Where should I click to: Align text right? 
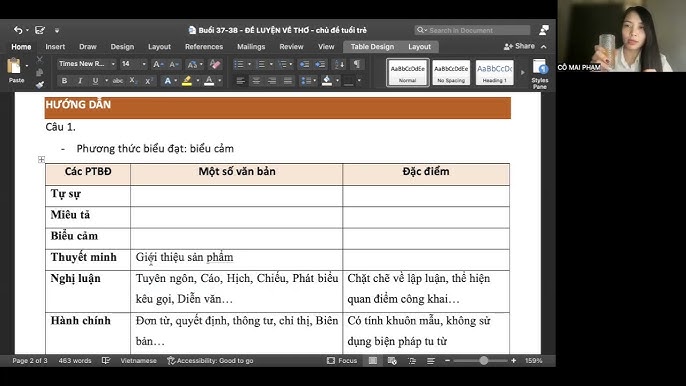click(x=272, y=81)
